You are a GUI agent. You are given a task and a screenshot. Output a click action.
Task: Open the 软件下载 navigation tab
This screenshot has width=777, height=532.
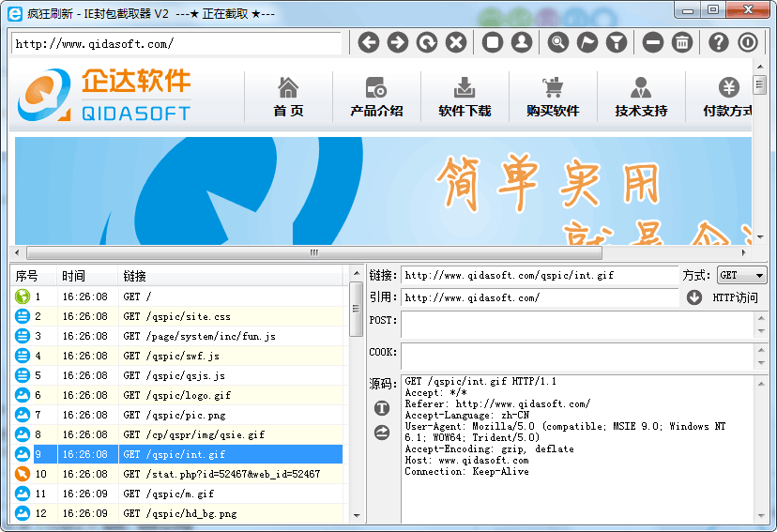[x=465, y=98]
